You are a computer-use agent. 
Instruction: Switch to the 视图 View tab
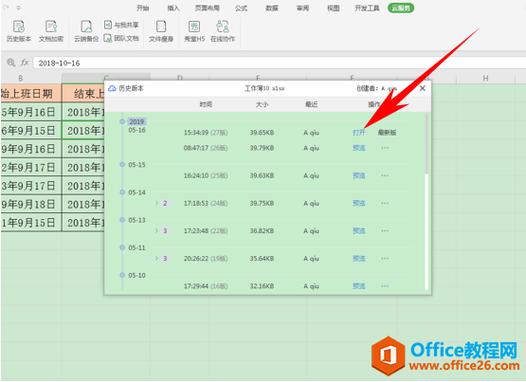(x=333, y=8)
